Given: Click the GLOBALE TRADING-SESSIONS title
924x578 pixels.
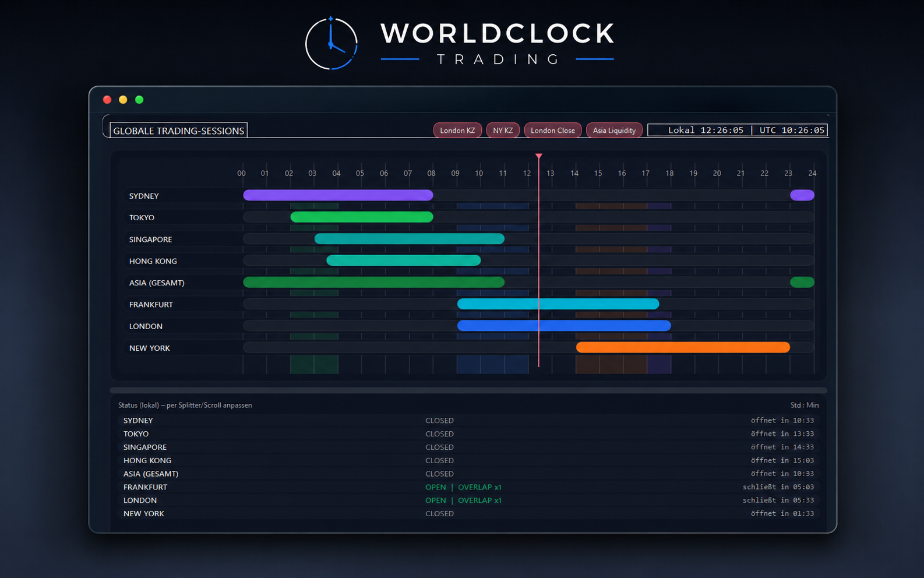Looking at the screenshot, I should pyautogui.click(x=179, y=131).
